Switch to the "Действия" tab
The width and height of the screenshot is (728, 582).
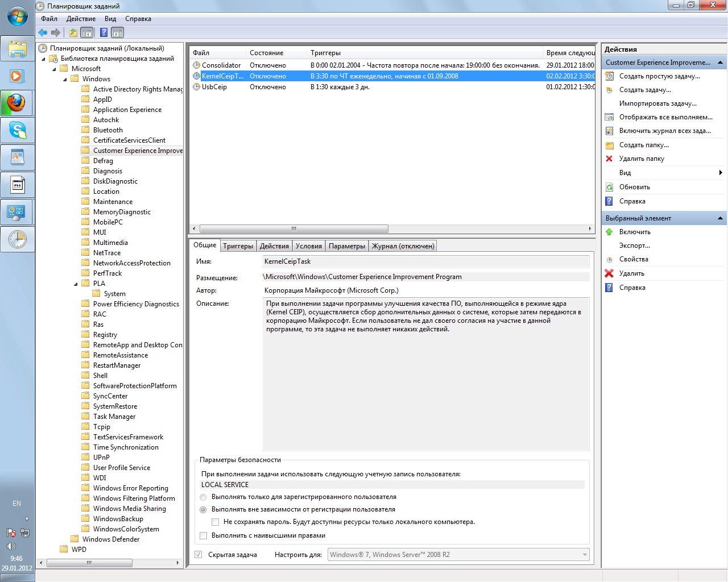(x=274, y=246)
